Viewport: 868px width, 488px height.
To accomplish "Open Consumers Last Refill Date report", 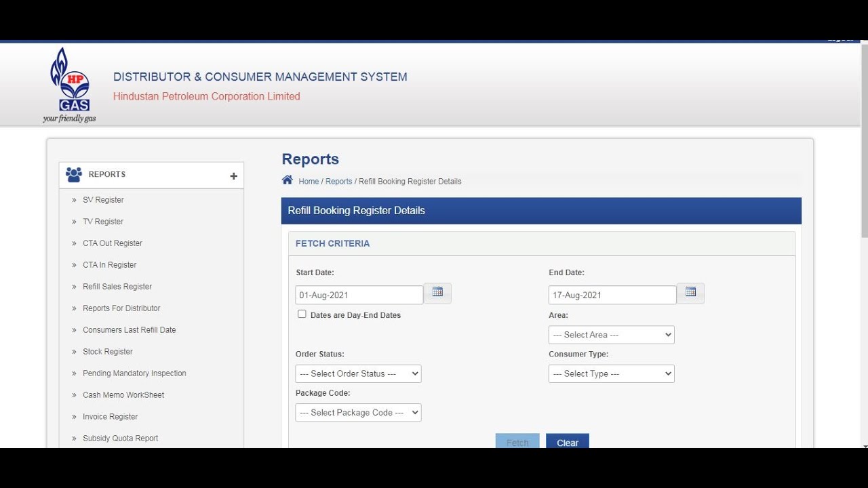I will coord(130,330).
